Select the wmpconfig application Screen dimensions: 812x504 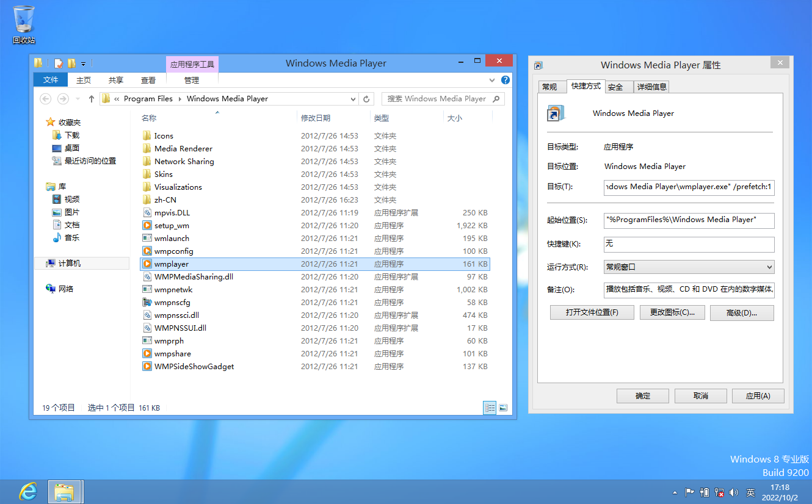tap(315, 251)
